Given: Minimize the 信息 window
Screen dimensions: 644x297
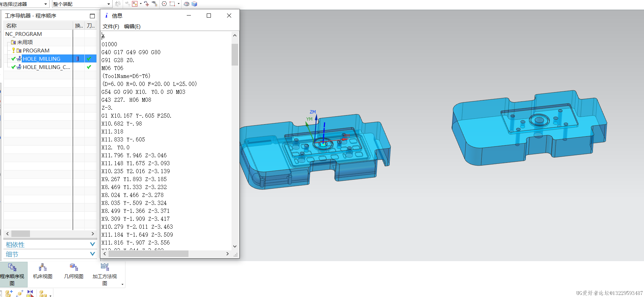Looking at the screenshot, I should pos(188,16).
